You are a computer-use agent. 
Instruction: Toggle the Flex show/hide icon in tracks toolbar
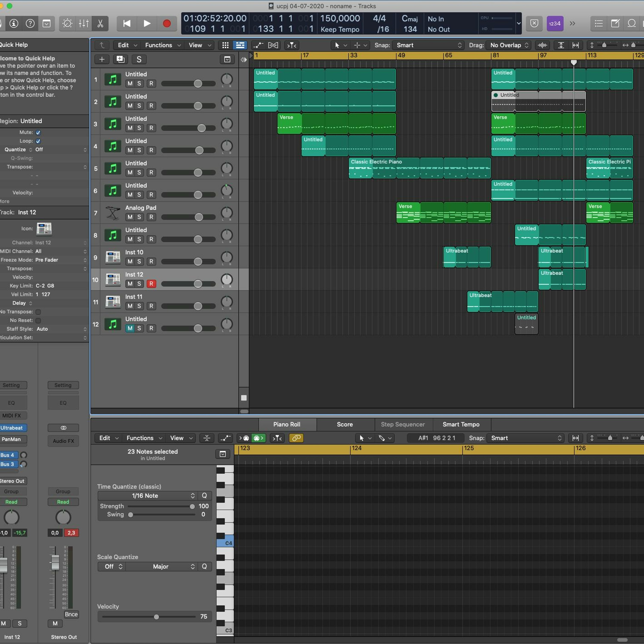point(273,45)
